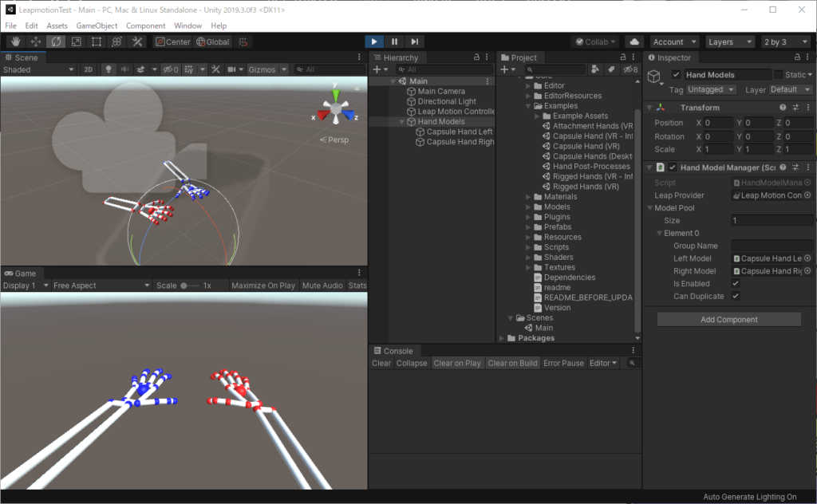Viewport: 817px width, 504px height.
Task: Open custom editor tools icon
Action: (x=137, y=41)
